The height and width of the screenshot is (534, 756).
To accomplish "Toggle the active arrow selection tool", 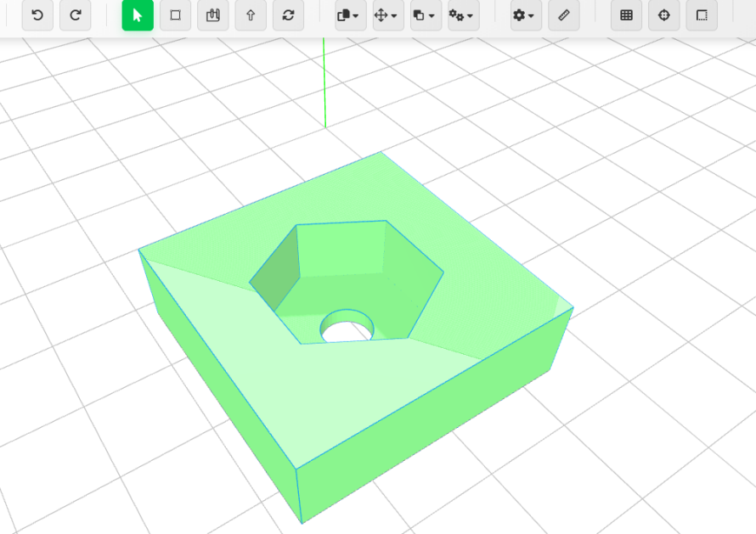I will point(137,16).
